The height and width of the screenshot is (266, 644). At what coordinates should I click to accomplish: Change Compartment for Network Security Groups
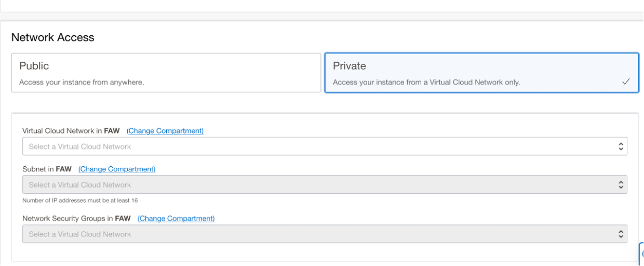pos(176,219)
